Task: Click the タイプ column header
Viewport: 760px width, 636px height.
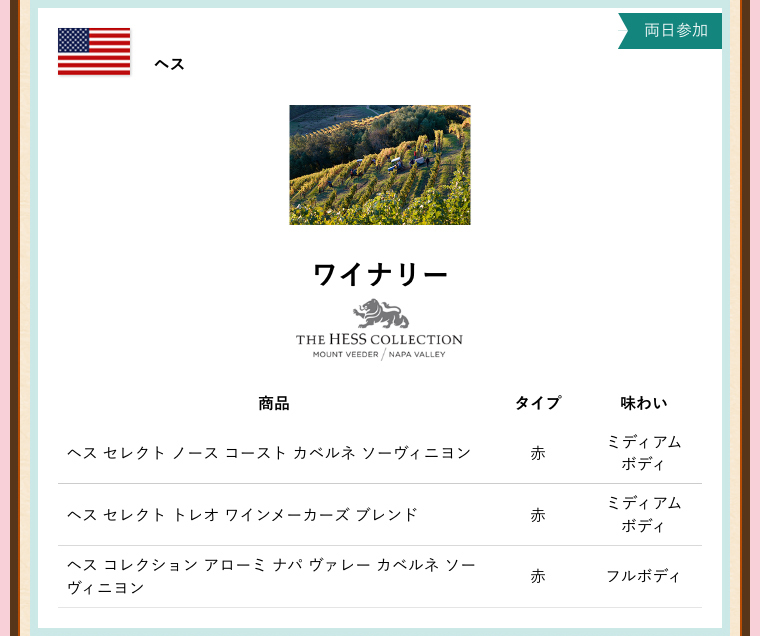Action: click(x=538, y=403)
